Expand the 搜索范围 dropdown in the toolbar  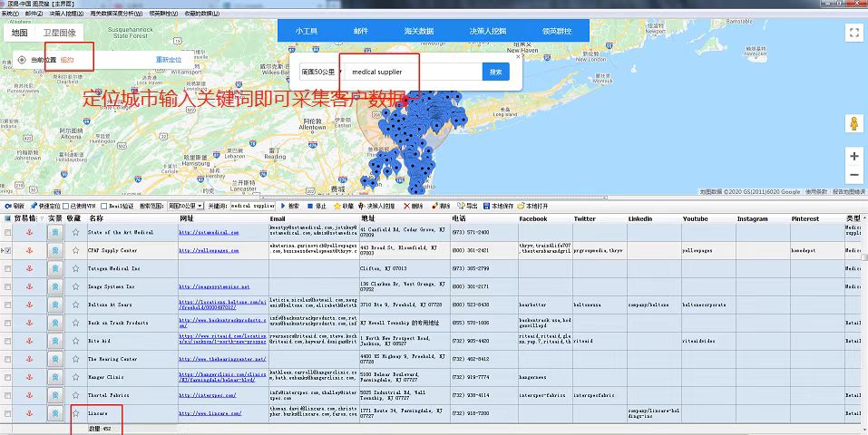click(x=187, y=206)
